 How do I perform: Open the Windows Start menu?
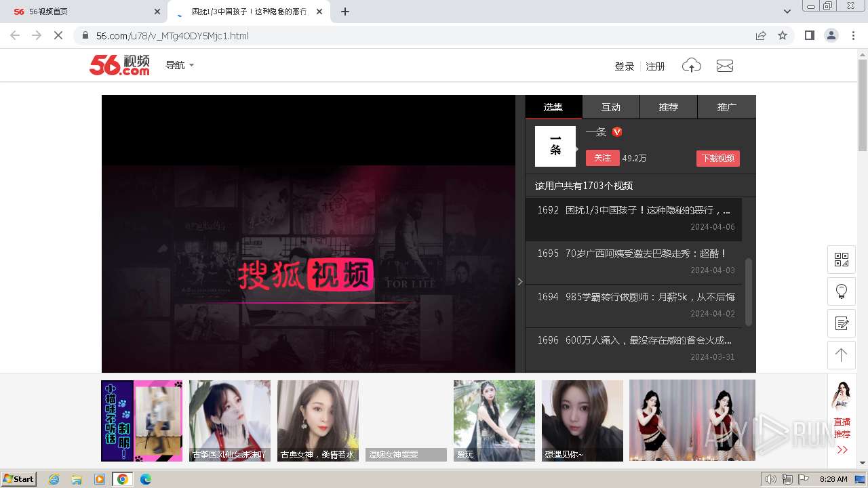point(19,479)
